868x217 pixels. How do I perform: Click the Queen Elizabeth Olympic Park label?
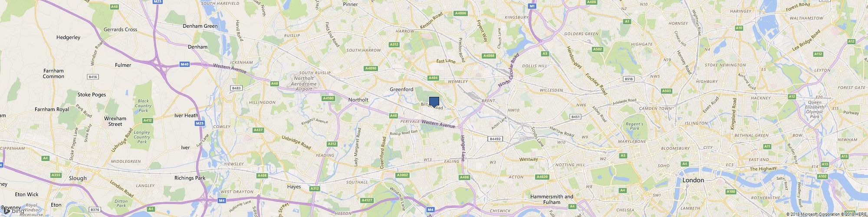point(815,109)
